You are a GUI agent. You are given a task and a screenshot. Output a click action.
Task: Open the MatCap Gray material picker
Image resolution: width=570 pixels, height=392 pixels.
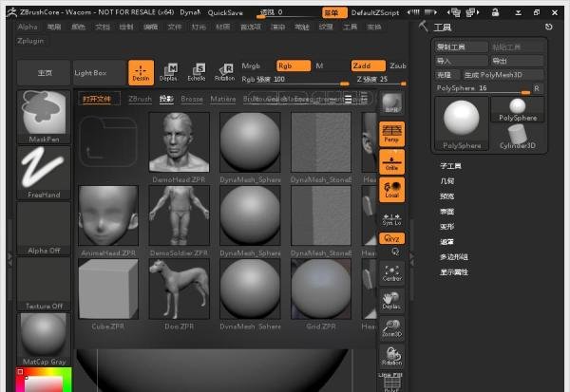pyautogui.click(x=44, y=339)
